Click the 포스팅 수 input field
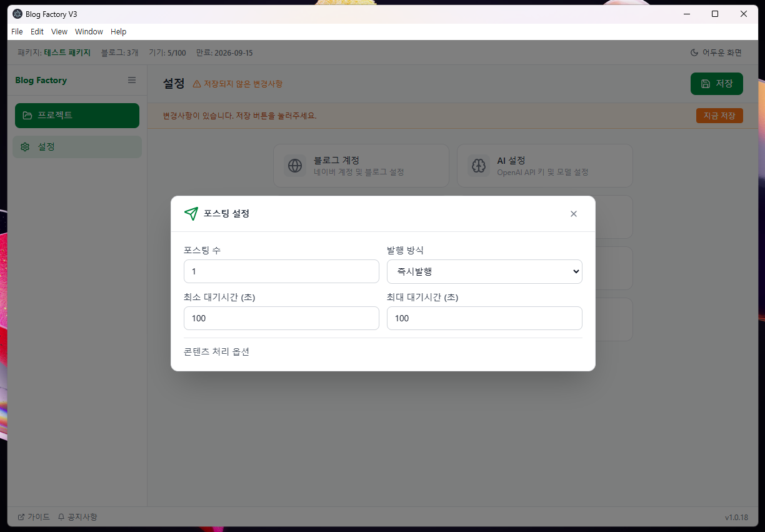The width and height of the screenshot is (765, 532). [x=281, y=271]
